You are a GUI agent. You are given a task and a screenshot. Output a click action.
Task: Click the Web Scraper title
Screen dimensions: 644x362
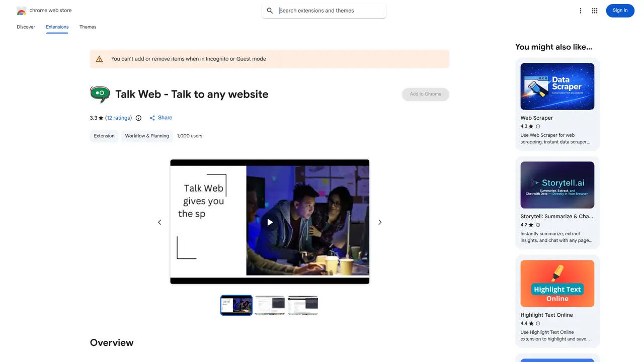pyautogui.click(x=537, y=118)
